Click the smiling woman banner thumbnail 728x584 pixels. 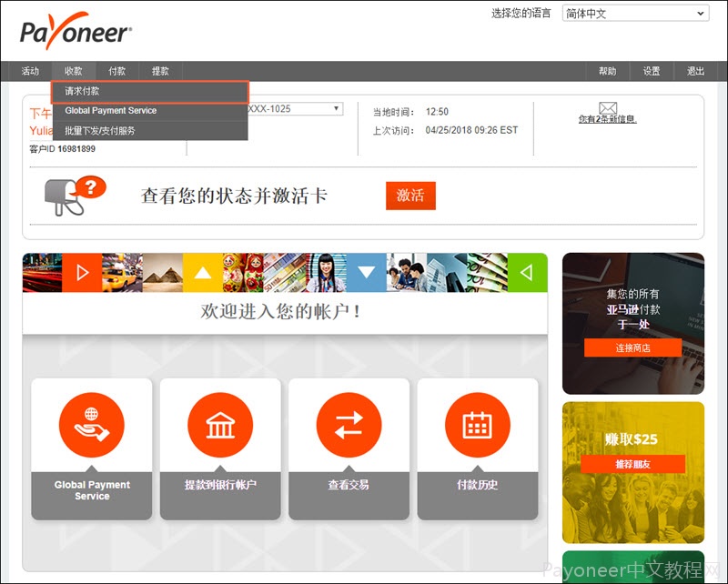(327, 273)
